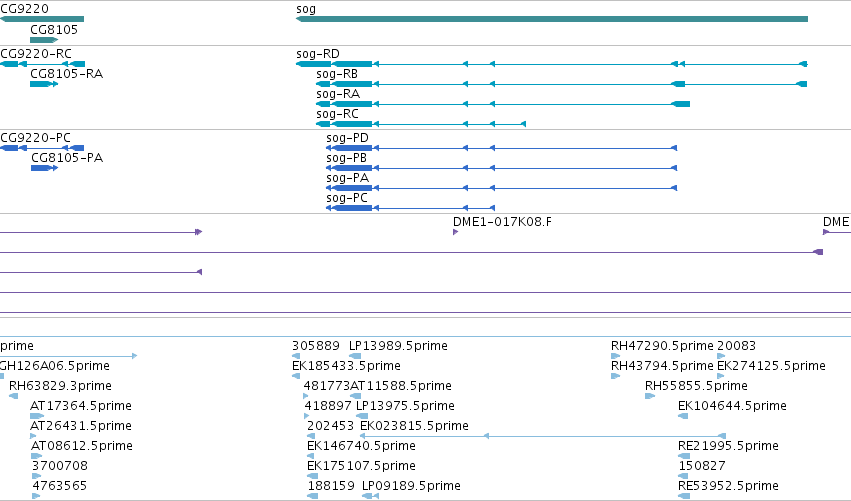
Task: Select feature 481773
Action: 327,386
